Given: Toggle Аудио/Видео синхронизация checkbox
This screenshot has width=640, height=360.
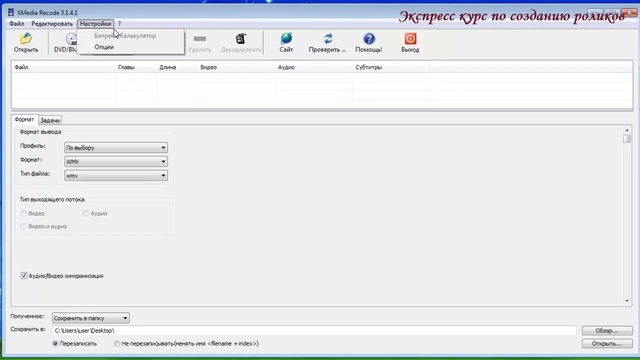Looking at the screenshot, I should click(24, 276).
